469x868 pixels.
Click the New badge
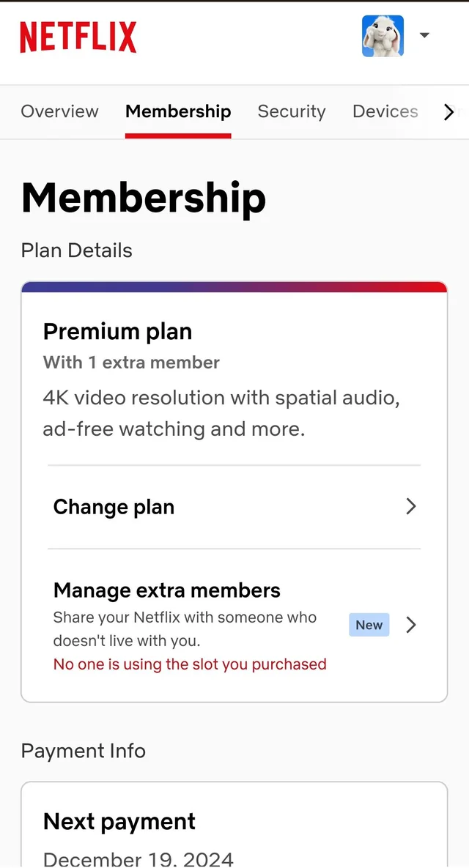point(369,625)
